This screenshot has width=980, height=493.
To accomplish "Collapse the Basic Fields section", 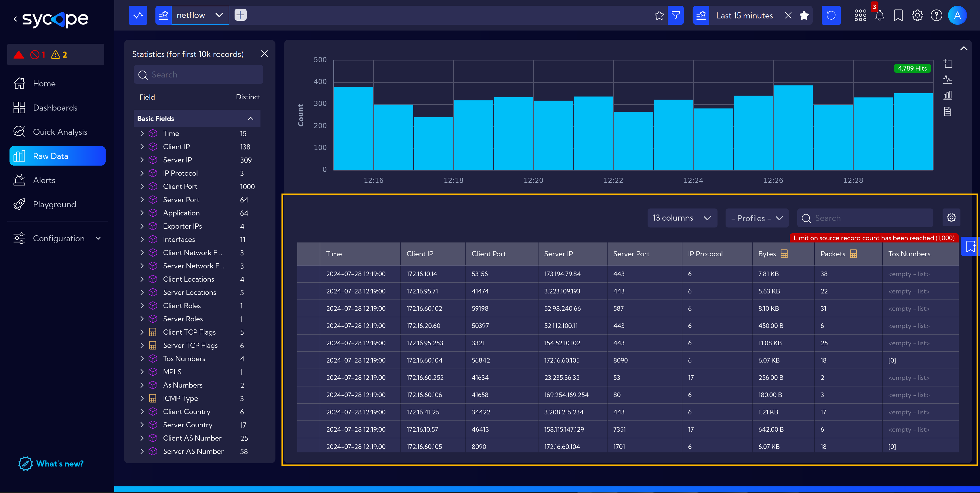I will pos(250,118).
